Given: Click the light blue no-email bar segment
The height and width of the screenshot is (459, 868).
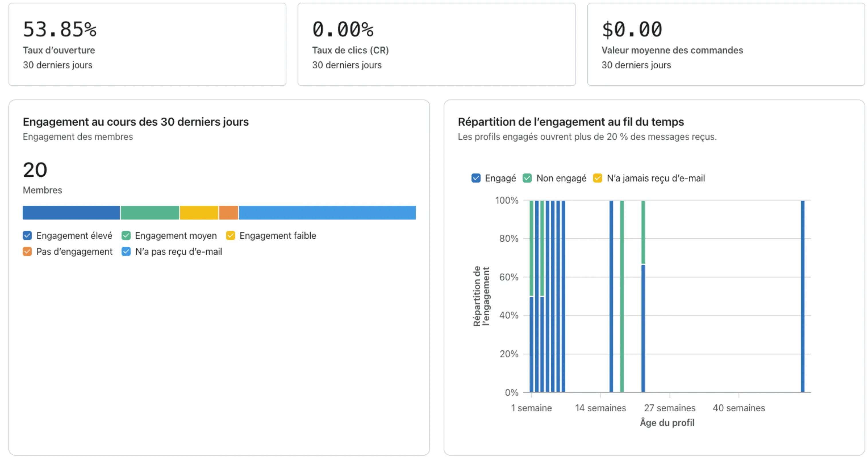Looking at the screenshot, I should click(x=327, y=213).
